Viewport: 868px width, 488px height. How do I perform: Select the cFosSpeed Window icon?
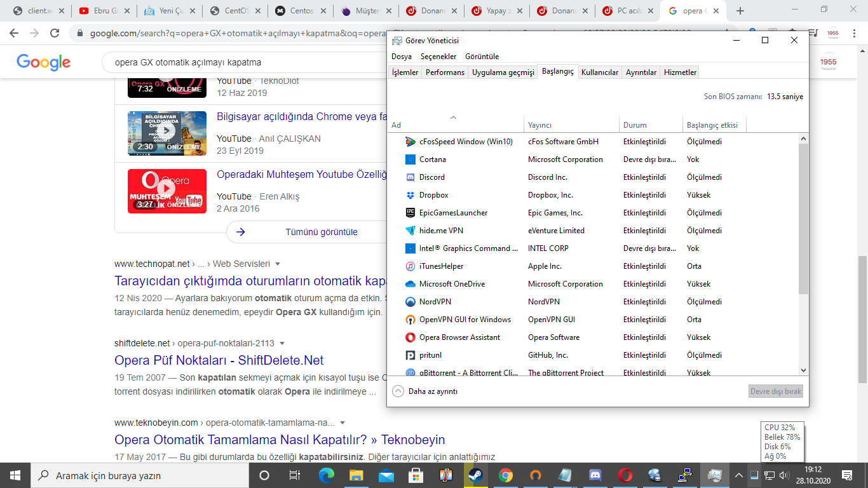point(410,142)
